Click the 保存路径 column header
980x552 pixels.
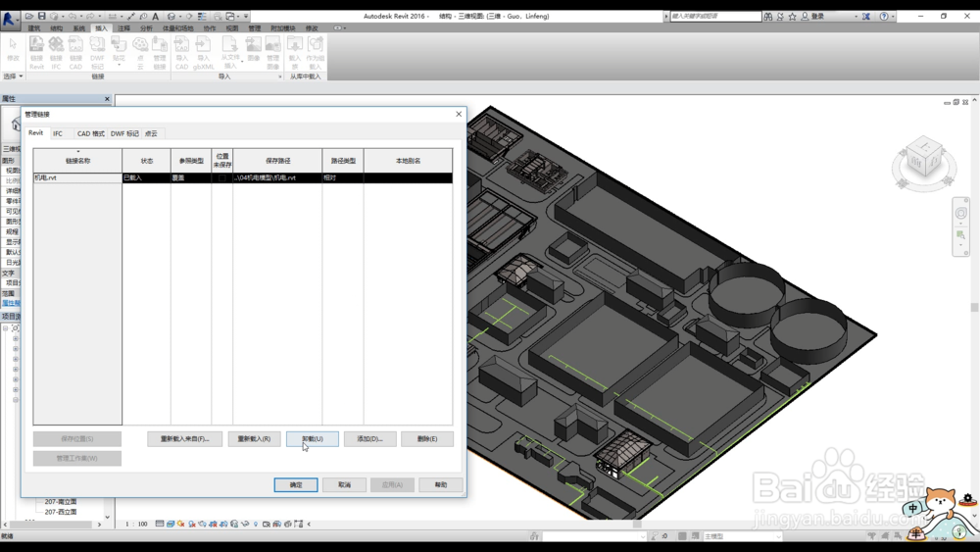[x=277, y=161]
